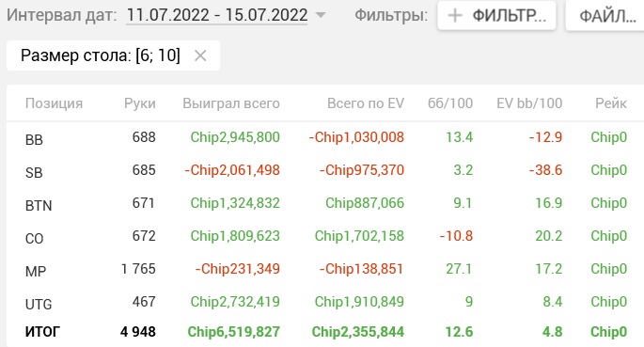The image size is (644, 347).
Task: Select the date range 11.07.2022 - 15.07.2022
Action: [217, 16]
